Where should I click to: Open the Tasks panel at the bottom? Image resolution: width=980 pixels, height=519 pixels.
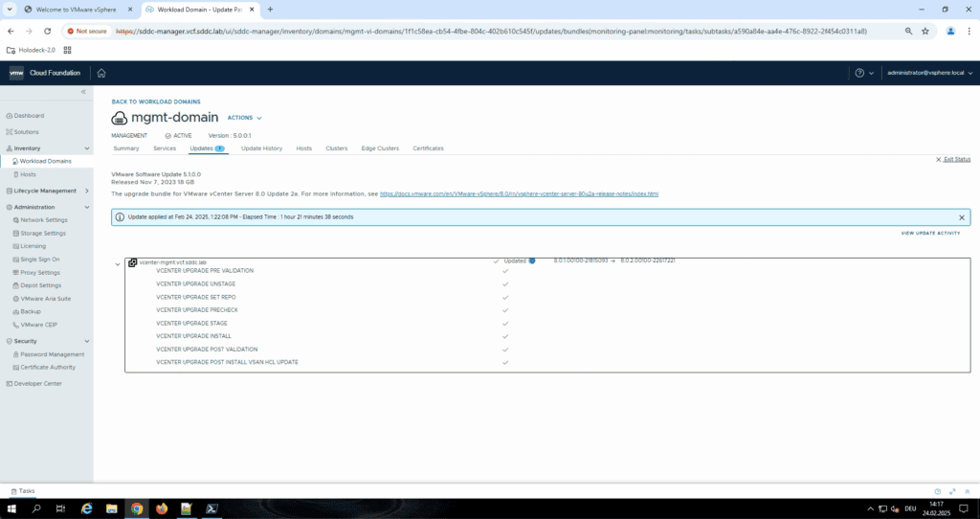23,491
